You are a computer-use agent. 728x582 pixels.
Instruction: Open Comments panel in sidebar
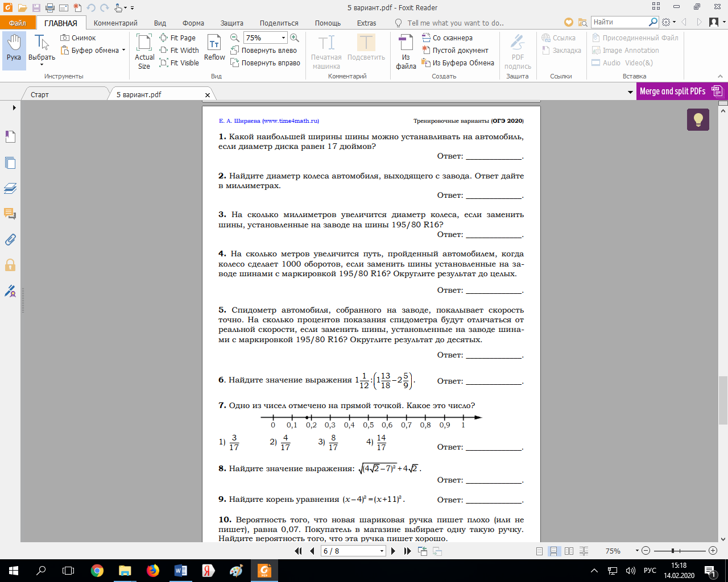pos(10,214)
